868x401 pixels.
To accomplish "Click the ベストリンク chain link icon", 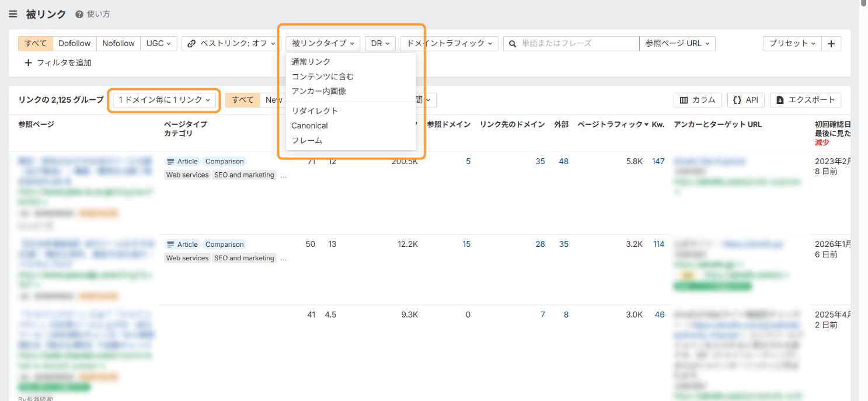I will click(191, 43).
